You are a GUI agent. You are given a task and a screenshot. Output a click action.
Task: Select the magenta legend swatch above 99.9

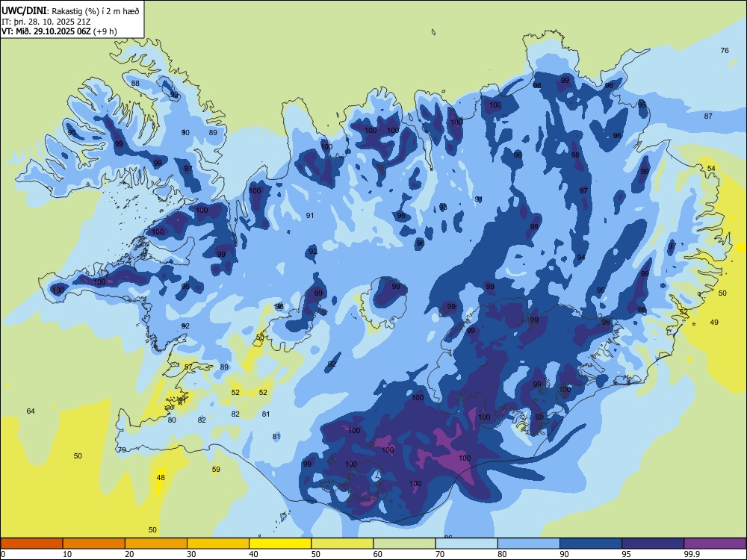[715, 544]
